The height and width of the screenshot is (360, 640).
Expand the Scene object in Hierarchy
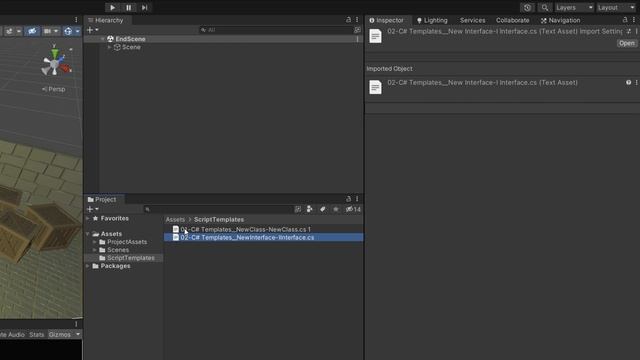[x=109, y=47]
